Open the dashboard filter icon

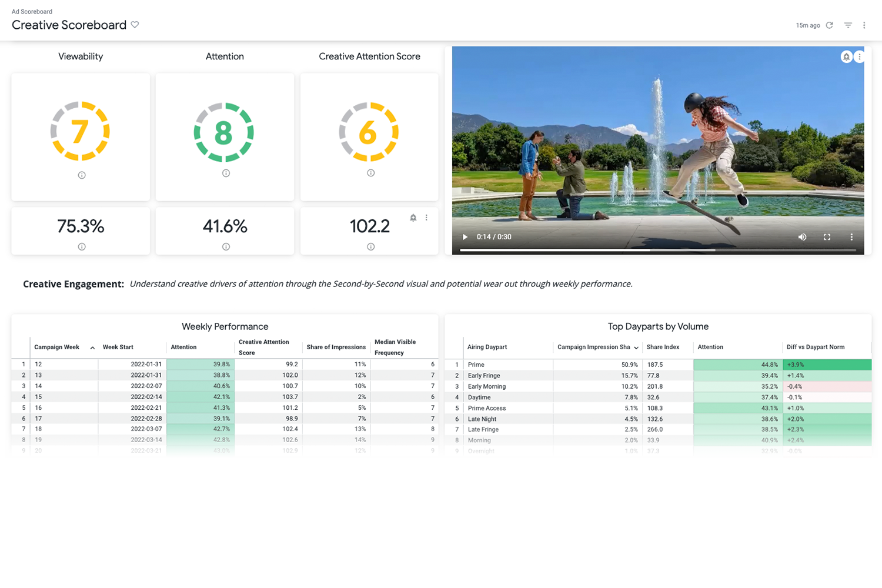point(848,25)
